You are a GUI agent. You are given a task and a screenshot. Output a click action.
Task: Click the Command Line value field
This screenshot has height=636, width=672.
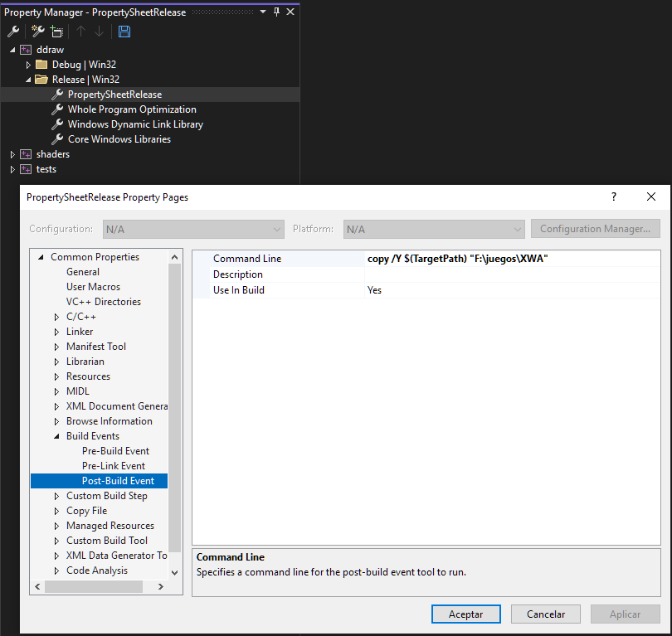pos(512,259)
